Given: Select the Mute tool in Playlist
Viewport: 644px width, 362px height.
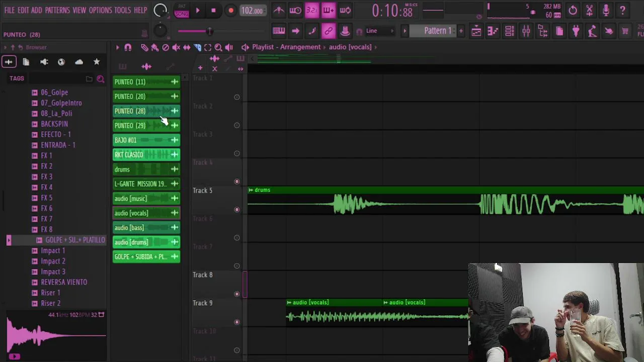Looking at the screenshot, I should (176, 47).
